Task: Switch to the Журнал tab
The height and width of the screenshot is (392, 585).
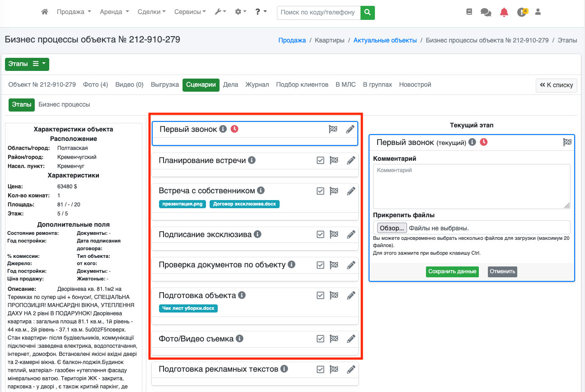Action: pos(257,84)
